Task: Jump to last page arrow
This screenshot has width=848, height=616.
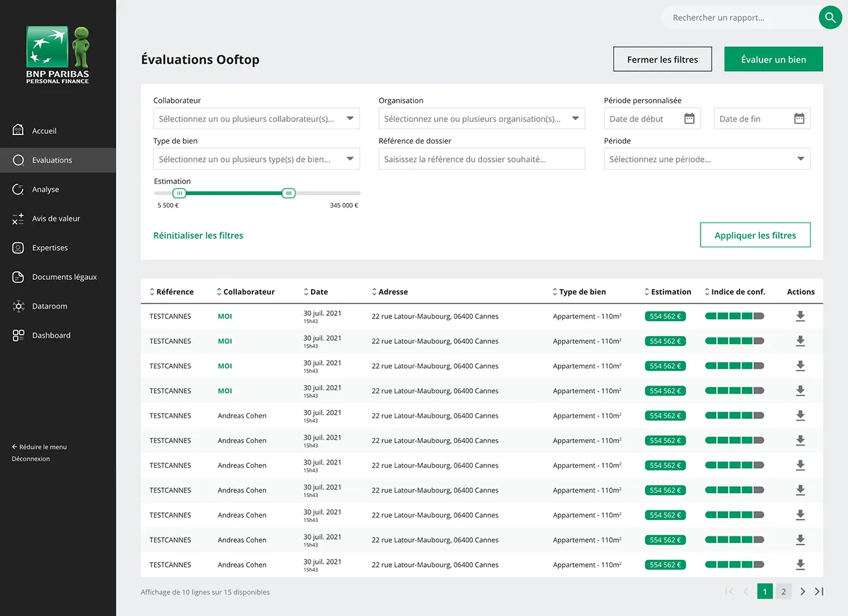Action: point(819,591)
